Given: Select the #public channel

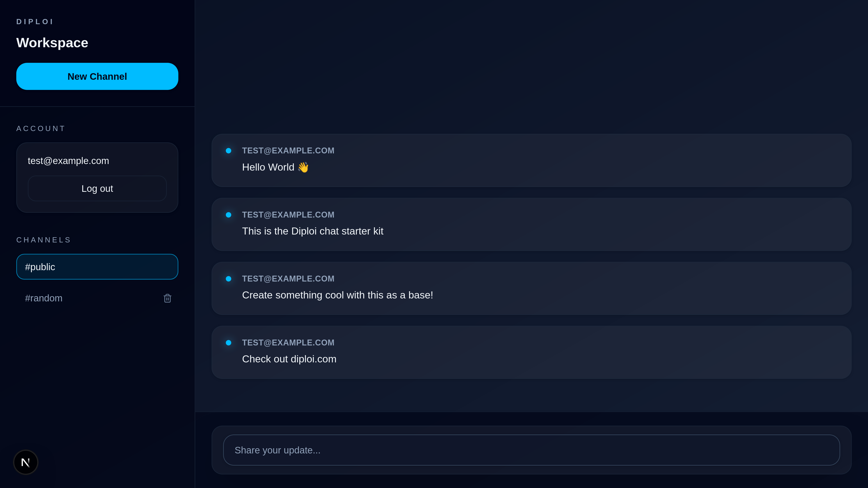Looking at the screenshot, I should [x=97, y=267].
